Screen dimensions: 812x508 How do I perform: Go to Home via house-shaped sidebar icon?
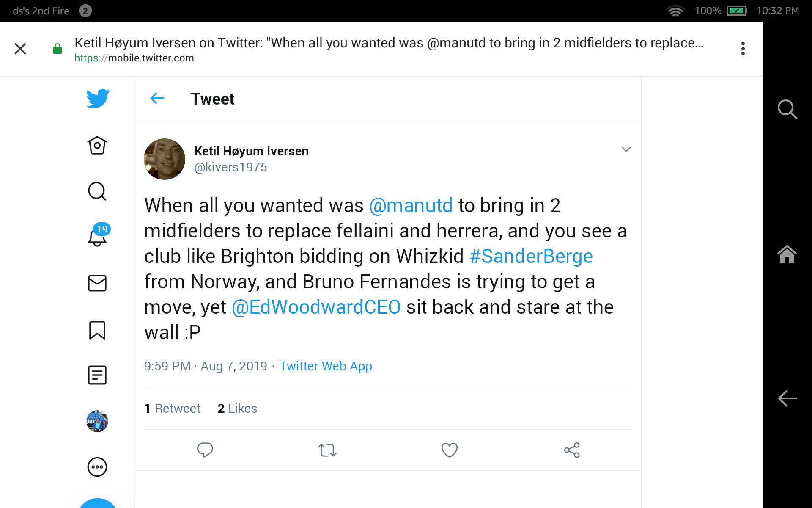coord(97,146)
